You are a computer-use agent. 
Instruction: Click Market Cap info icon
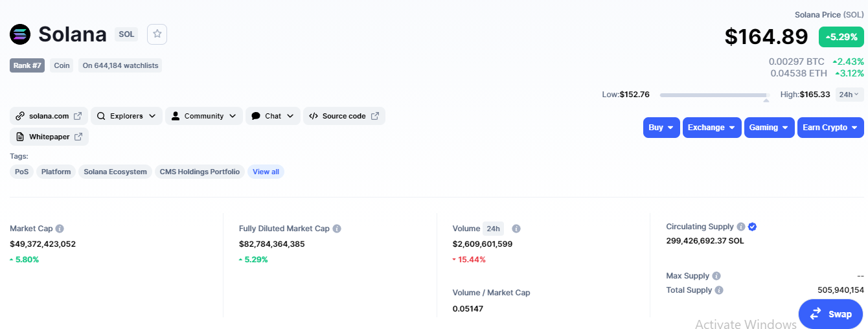click(60, 229)
